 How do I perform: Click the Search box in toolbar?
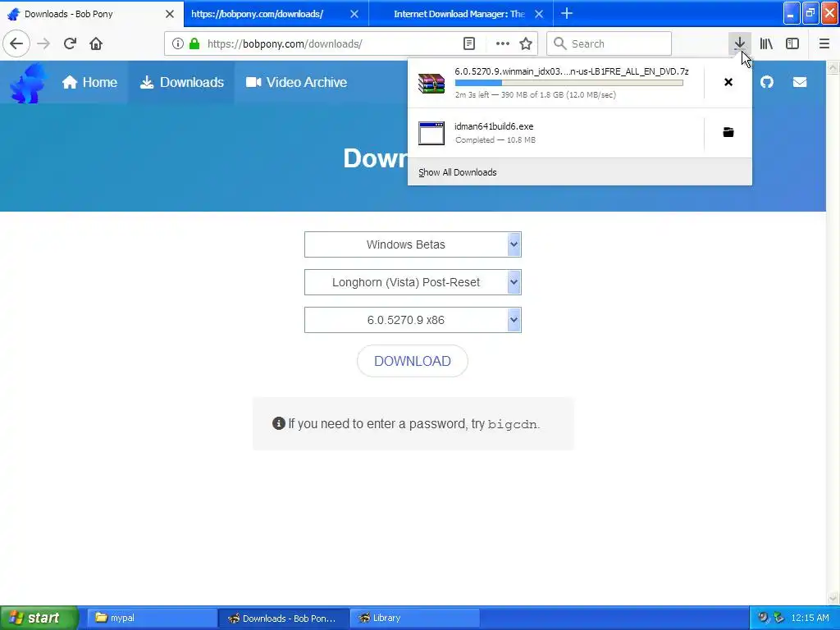609,43
